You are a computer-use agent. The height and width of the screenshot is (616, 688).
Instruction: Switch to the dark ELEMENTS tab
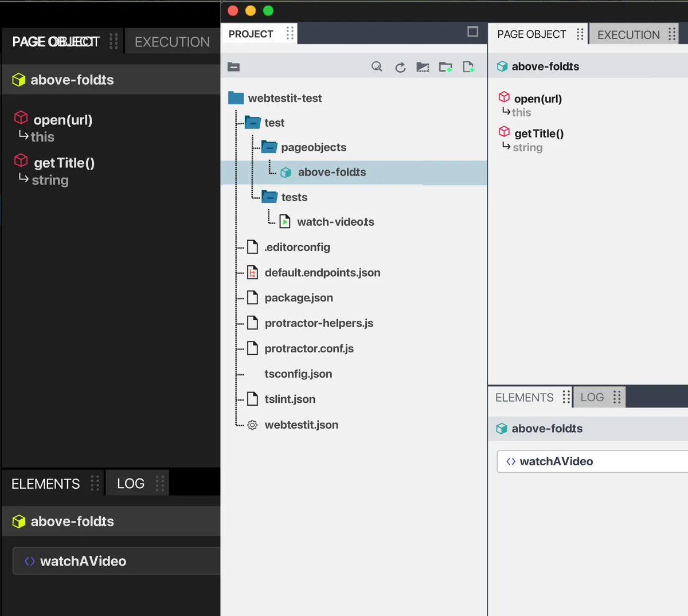[x=46, y=484]
